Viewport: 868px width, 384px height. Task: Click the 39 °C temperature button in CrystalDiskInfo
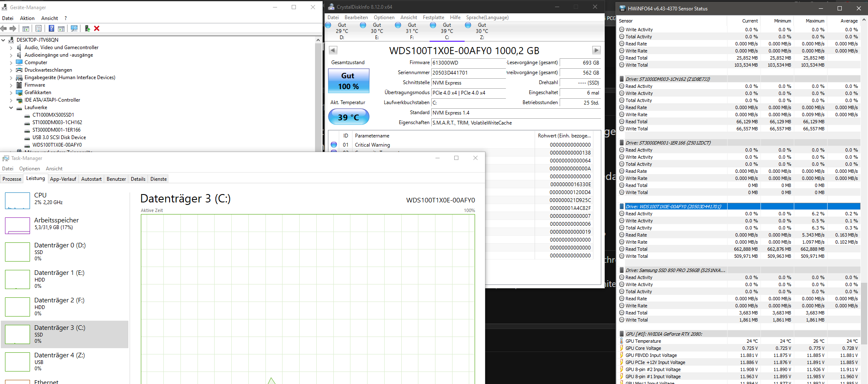tap(349, 117)
